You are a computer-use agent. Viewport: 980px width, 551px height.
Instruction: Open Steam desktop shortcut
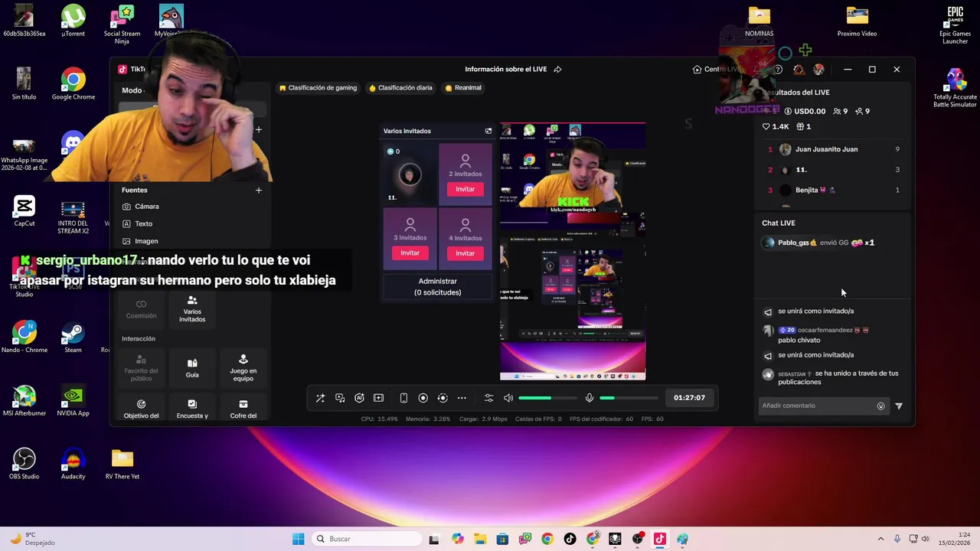tap(73, 337)
